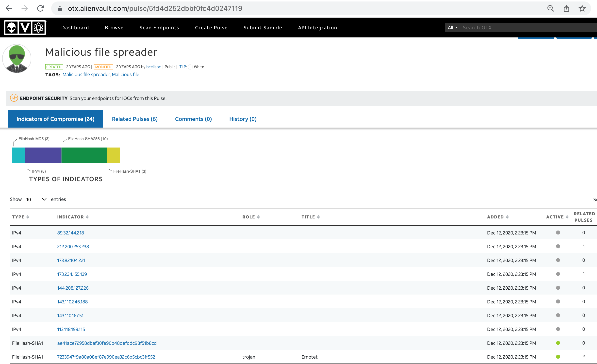The height and width of the screenshot is (364, 597).
Task: Click the alien avatar image
Action: point(17,59)
